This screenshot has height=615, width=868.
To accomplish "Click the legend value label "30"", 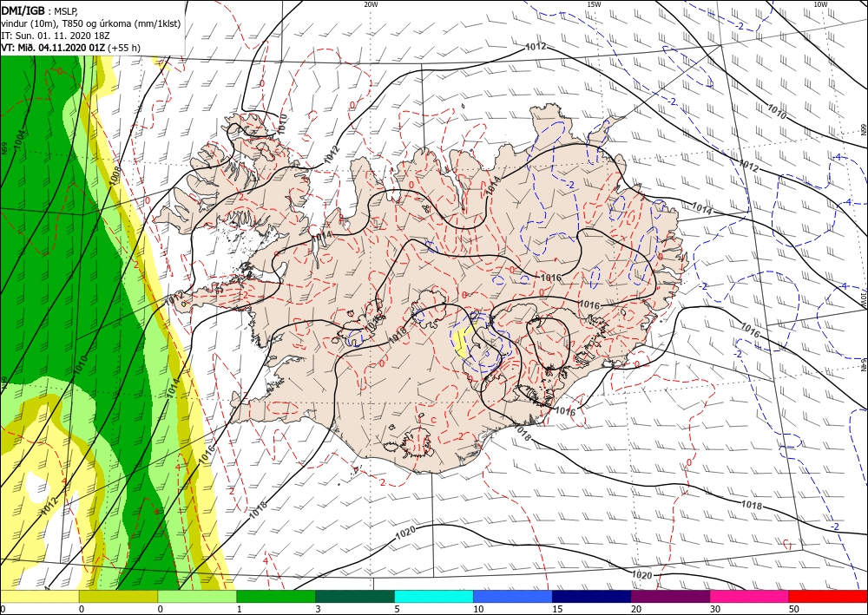I will (715, 609).
